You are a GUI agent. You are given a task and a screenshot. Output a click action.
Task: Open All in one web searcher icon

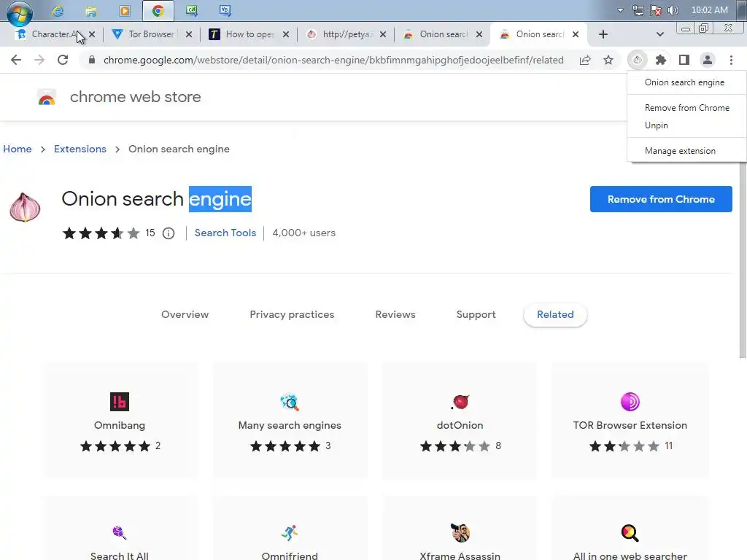coord(630,533)
